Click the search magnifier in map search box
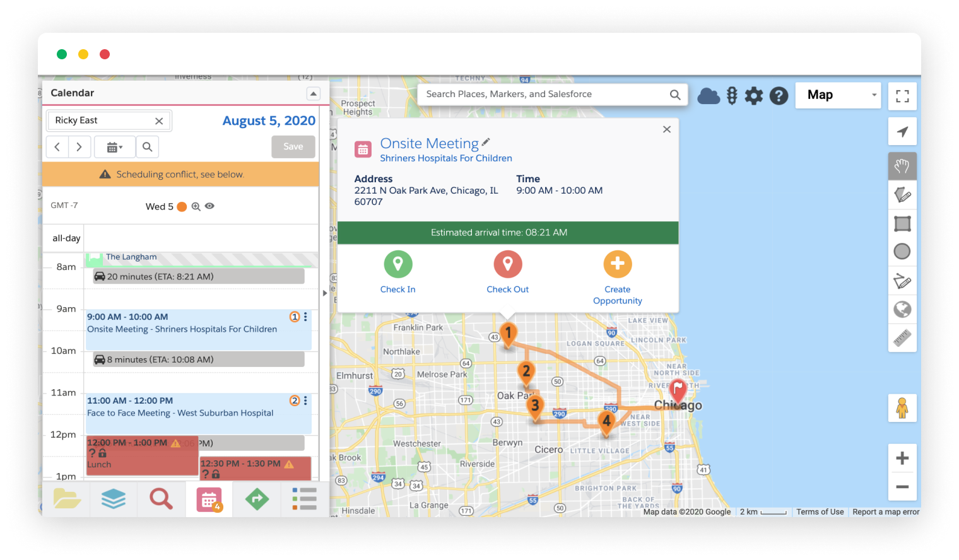The image size is (959, 560). (675, 95)
